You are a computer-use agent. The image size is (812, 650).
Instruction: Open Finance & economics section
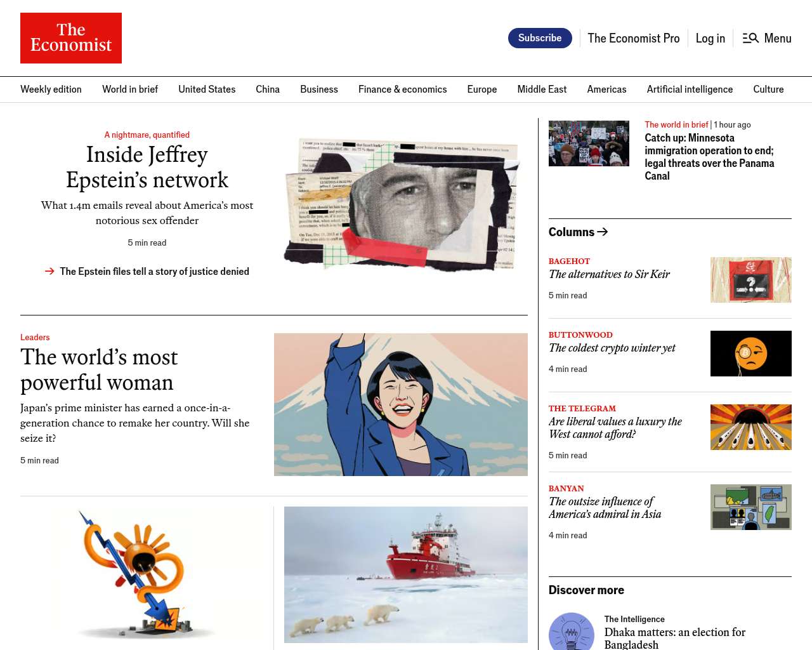pyautogui.click(x=403, y=90)
